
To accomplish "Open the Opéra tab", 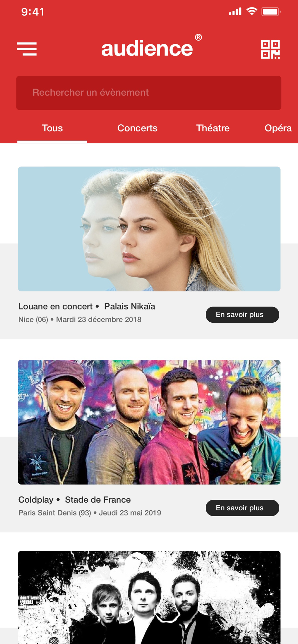I will pyautogui.click(x=278, y=128).
